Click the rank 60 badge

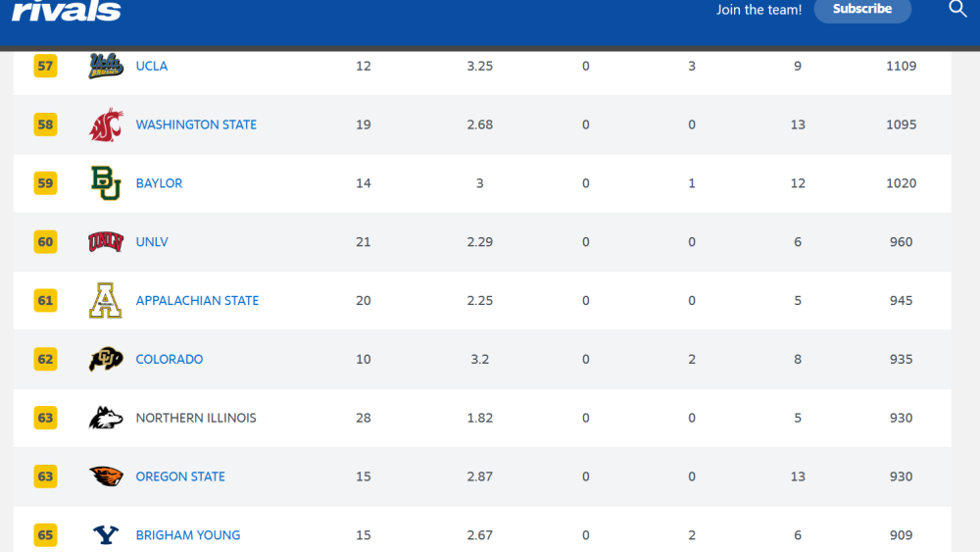click(46, 242)
